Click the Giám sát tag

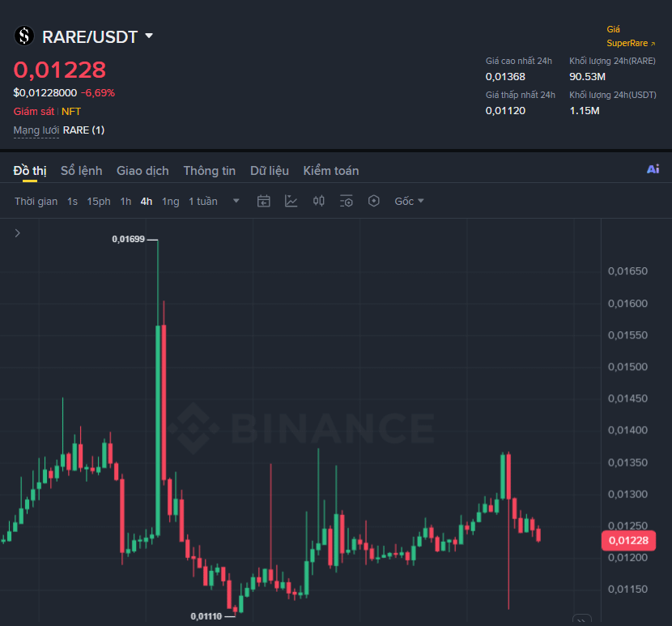coord(34,112)
